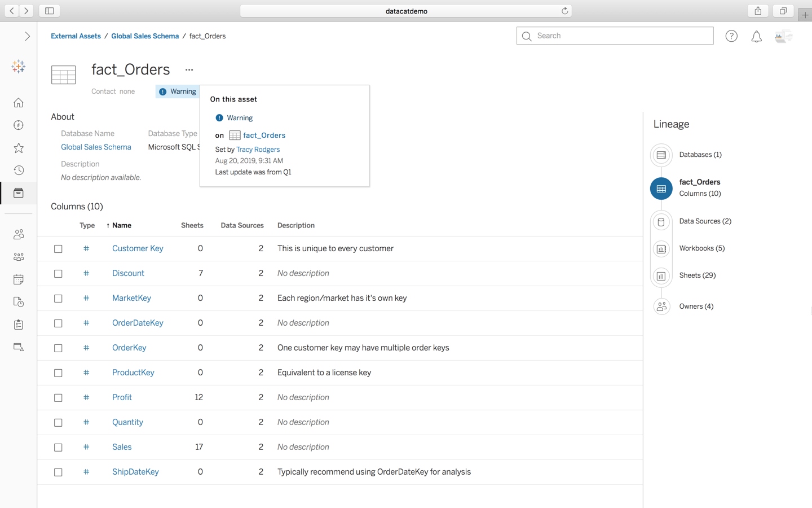Screen dimensions: 812x508
Task: Check the box next to Profit
Action: tap(58, 397)
